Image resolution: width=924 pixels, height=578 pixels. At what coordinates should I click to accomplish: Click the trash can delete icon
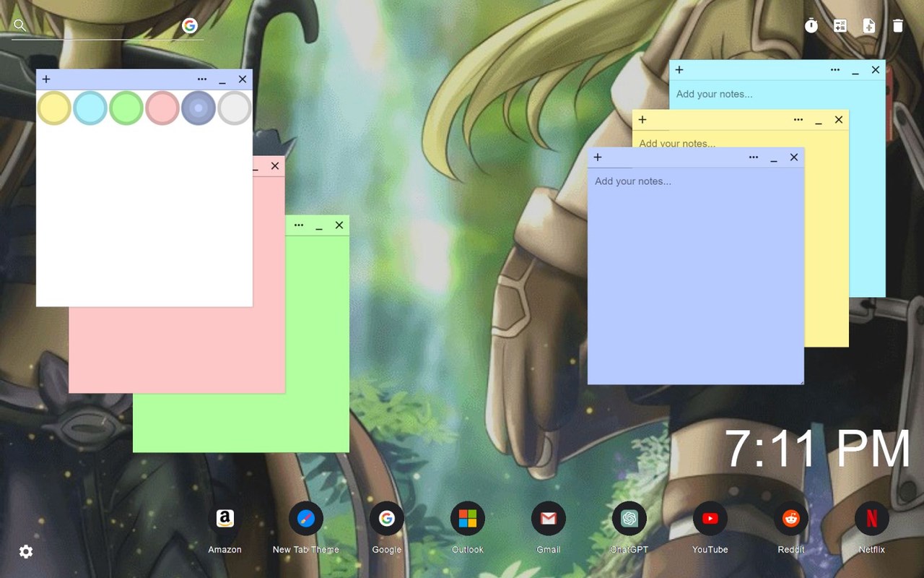tap(898, 26)
